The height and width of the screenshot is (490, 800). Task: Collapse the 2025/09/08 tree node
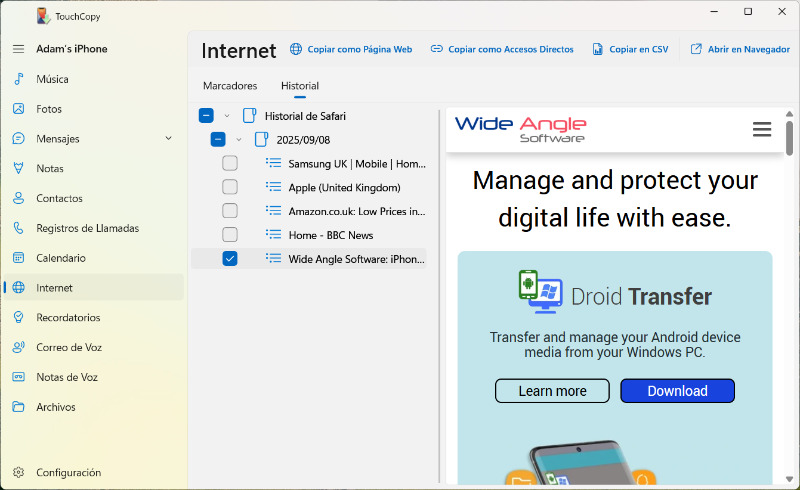click(239, 140)
